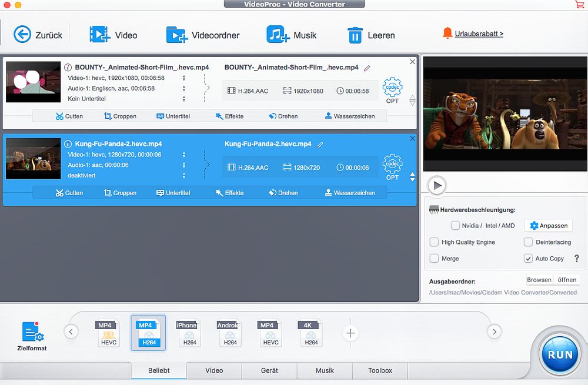Image resolution: width=588 pixels, height=385 pixels.
Task: Change BOUNTY Kein Untertitel selector
Action: 183,99
